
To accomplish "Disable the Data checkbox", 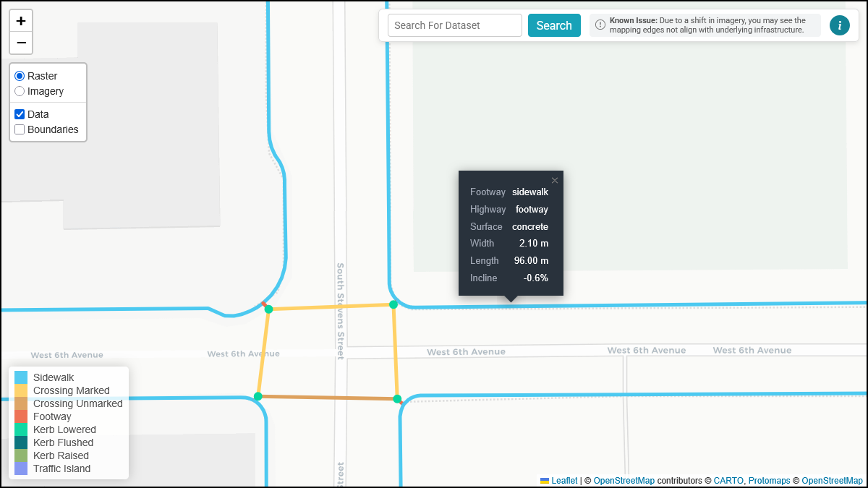I will (20, 114).
